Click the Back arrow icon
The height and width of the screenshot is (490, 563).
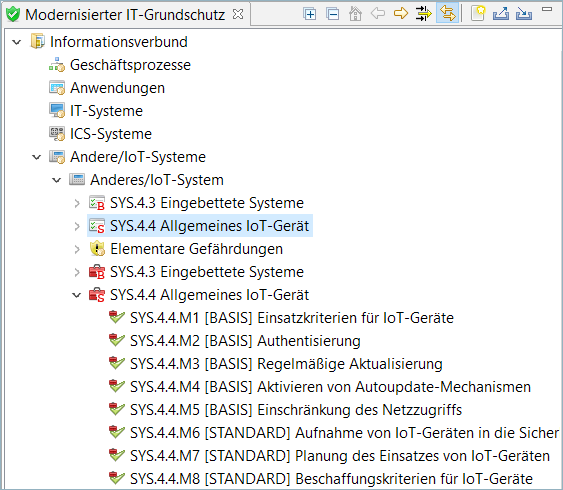coord(378,14)
